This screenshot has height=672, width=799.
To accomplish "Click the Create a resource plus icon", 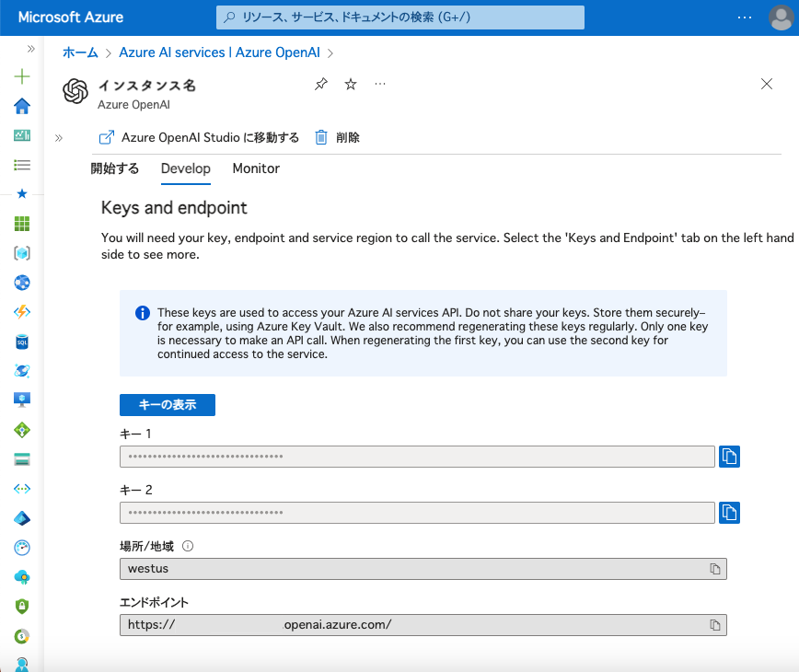I will (x=22, y=77).
